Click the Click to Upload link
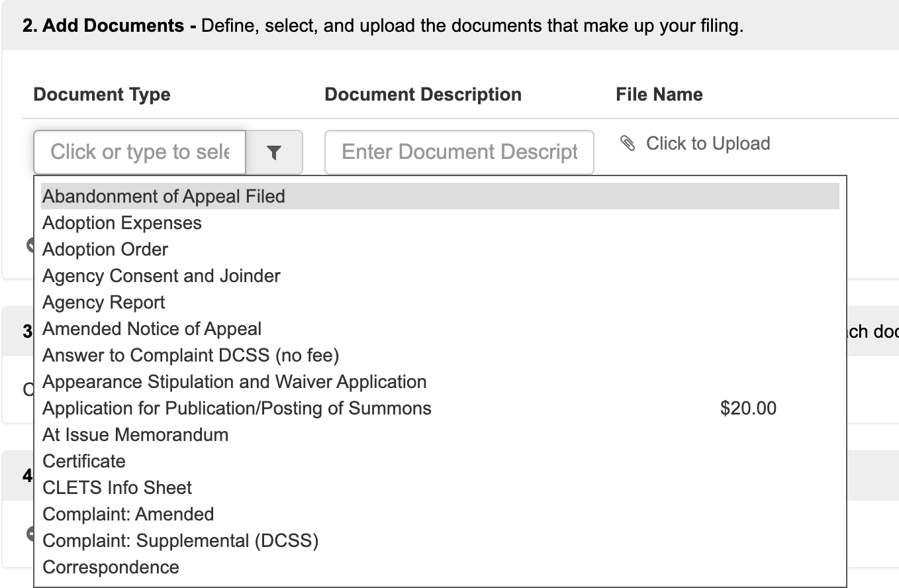The height and width of the screenshot is (588, 899). click(708, 144)
